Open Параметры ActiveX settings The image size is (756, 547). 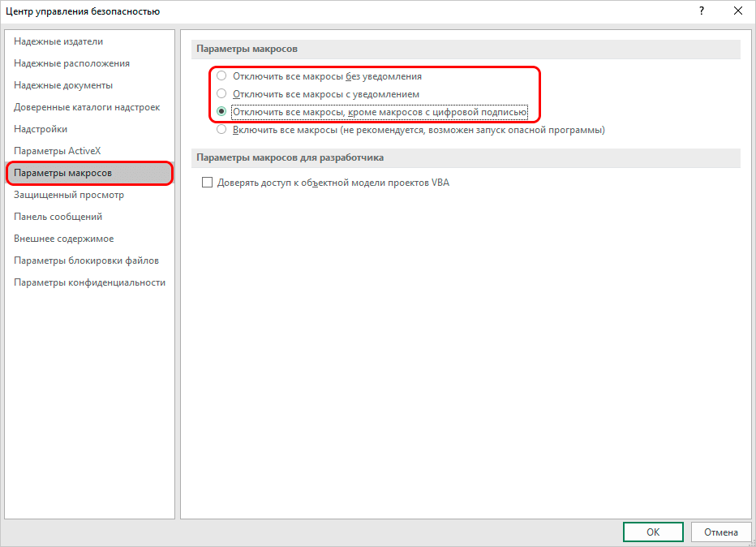(90, 151)
